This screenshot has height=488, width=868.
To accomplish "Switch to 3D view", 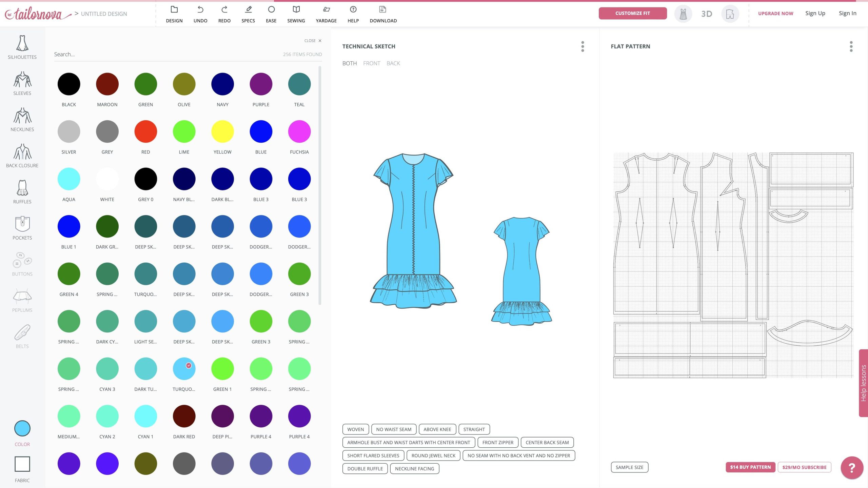I will coord(707,14).
